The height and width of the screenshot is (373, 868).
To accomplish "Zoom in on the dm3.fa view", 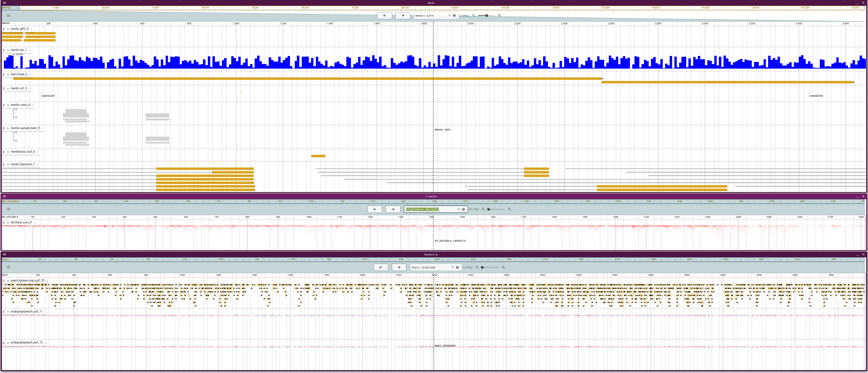I will coord(509,209).
